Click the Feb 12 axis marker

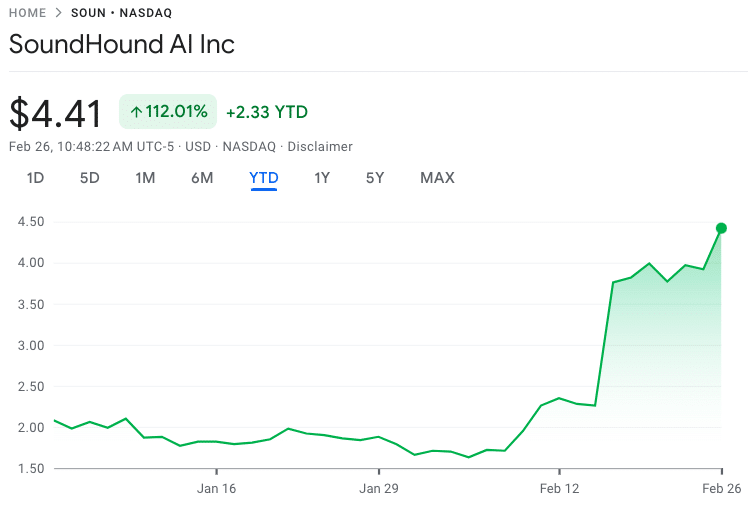point(560,488)
